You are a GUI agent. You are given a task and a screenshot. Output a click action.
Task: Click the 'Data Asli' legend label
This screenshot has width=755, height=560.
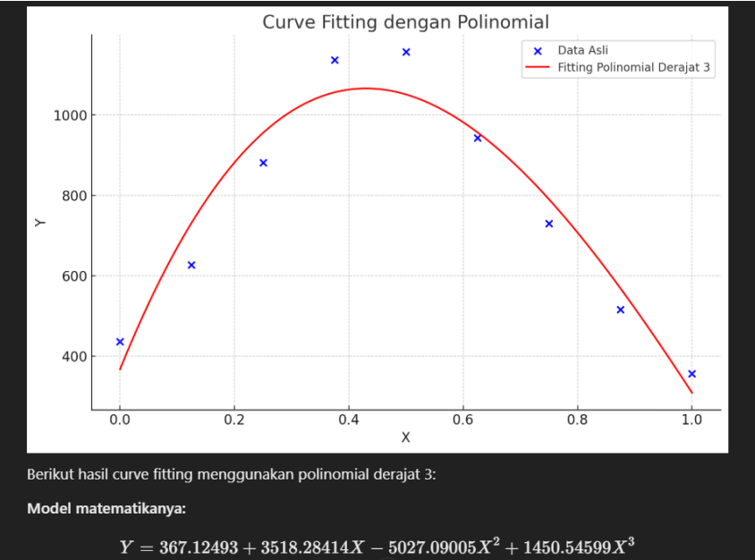[582, 51]
